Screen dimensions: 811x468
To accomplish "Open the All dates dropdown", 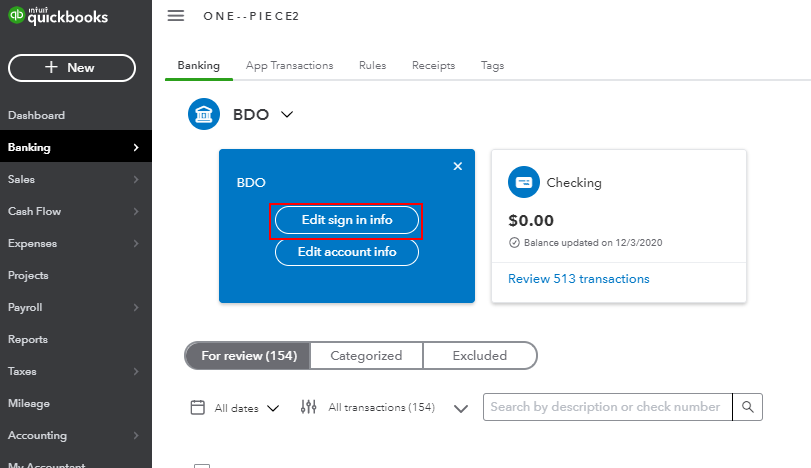I will 247,408.
